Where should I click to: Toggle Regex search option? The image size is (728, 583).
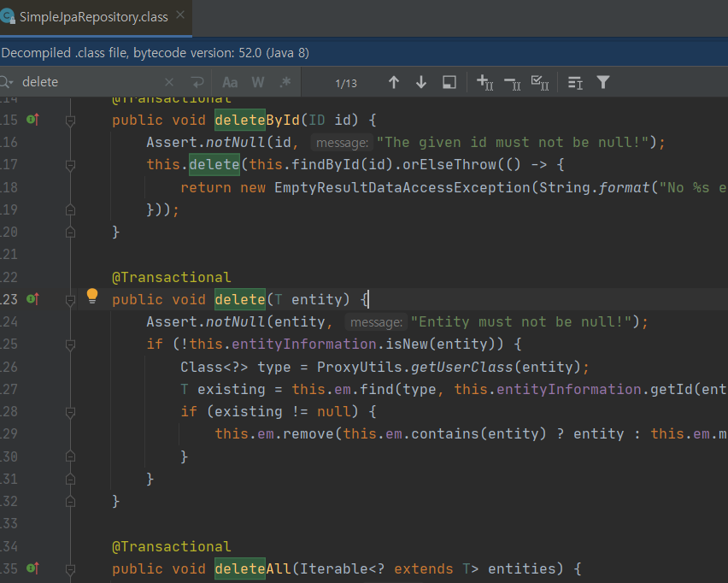click(285, 82)
